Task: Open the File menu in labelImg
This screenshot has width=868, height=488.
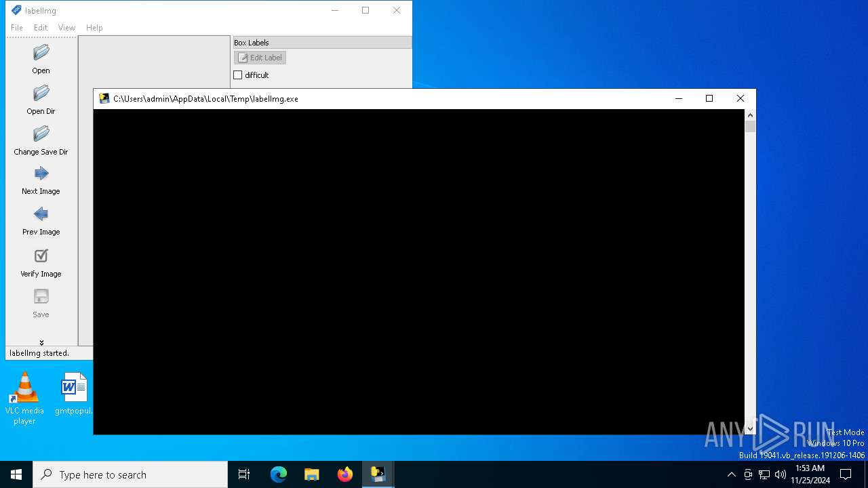Action: [x=17, y=28]
